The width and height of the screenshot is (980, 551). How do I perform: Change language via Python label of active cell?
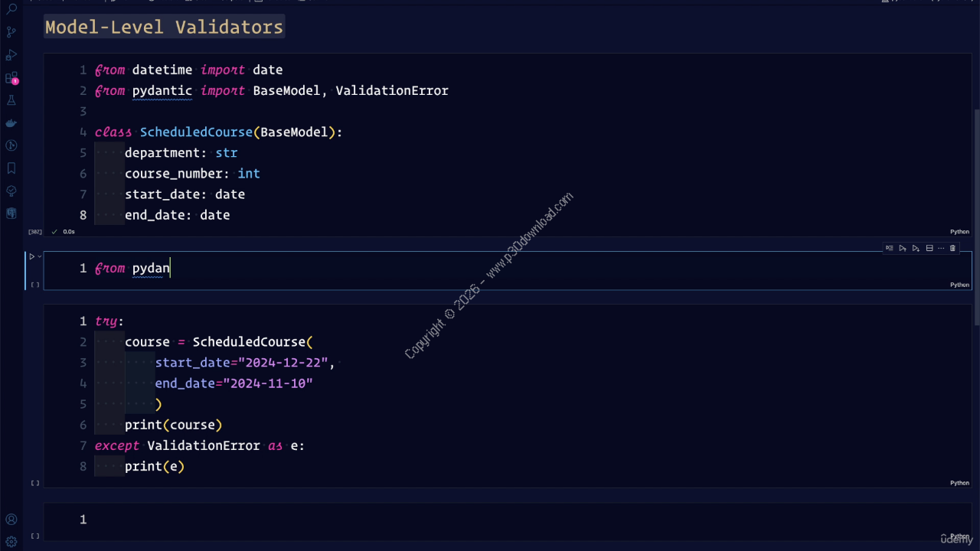point(959,285)
